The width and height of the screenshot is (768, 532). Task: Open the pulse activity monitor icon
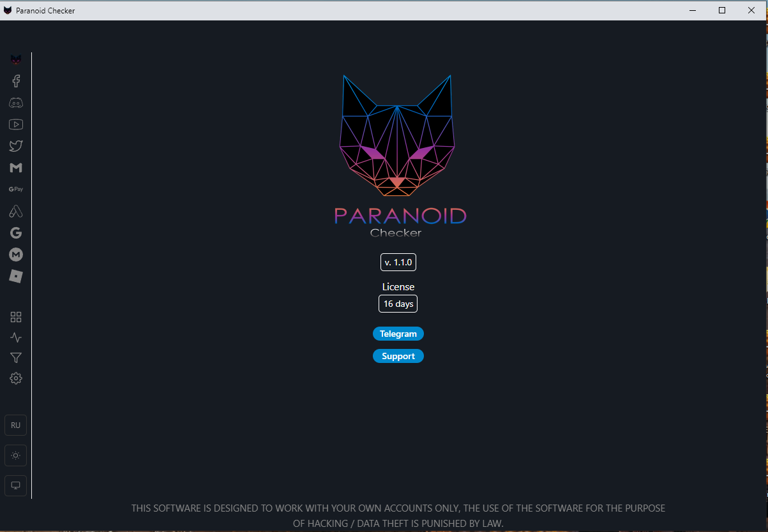(16, 337)
